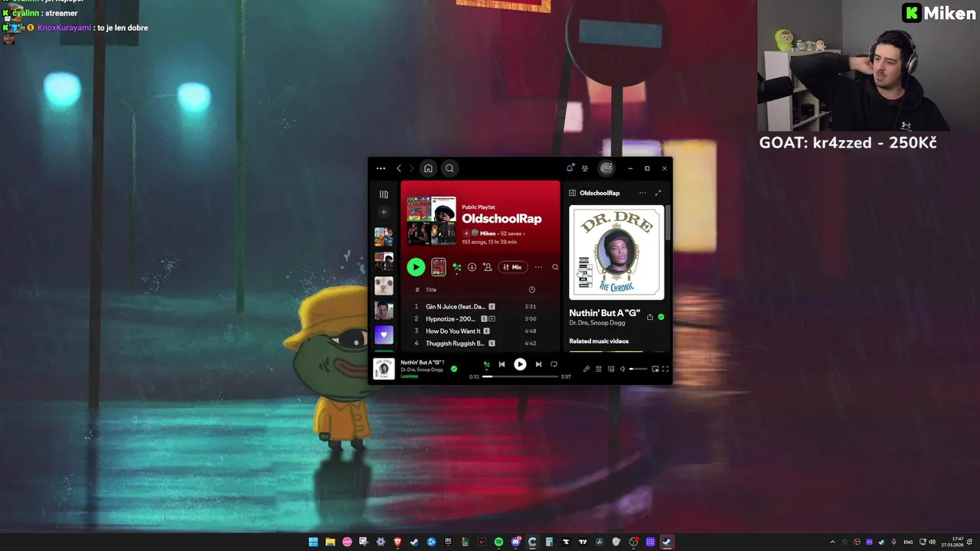This screenshot has height=551, width=980.
Task: Skip to the previous track
Action: tap(501, 365)
